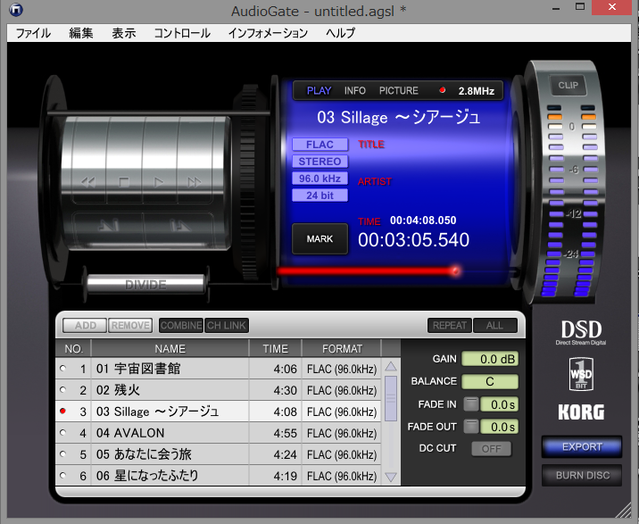Click the BALANCE C value field
Image resolution: width=639 pixels, height=524 pixels.
pos(490,381)
